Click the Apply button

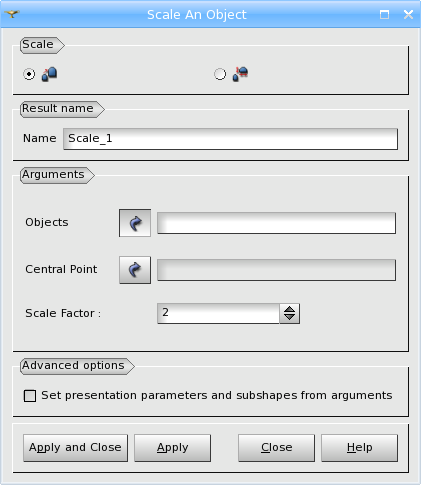tap(172, 448)
